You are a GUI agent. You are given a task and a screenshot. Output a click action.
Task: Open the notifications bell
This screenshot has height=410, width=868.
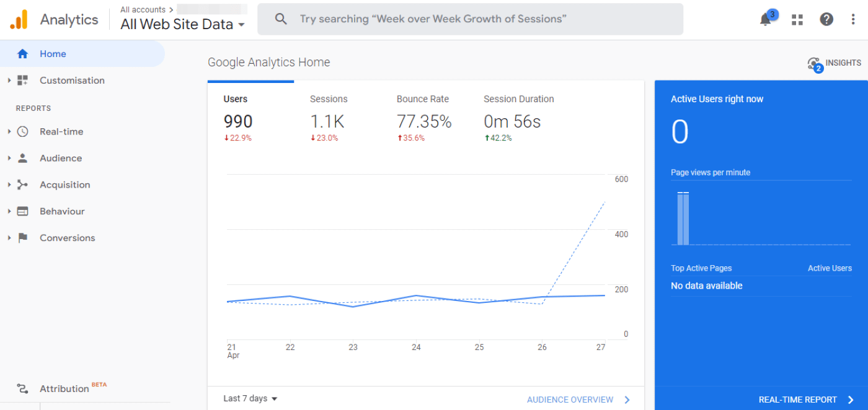(x=764, y=19)
